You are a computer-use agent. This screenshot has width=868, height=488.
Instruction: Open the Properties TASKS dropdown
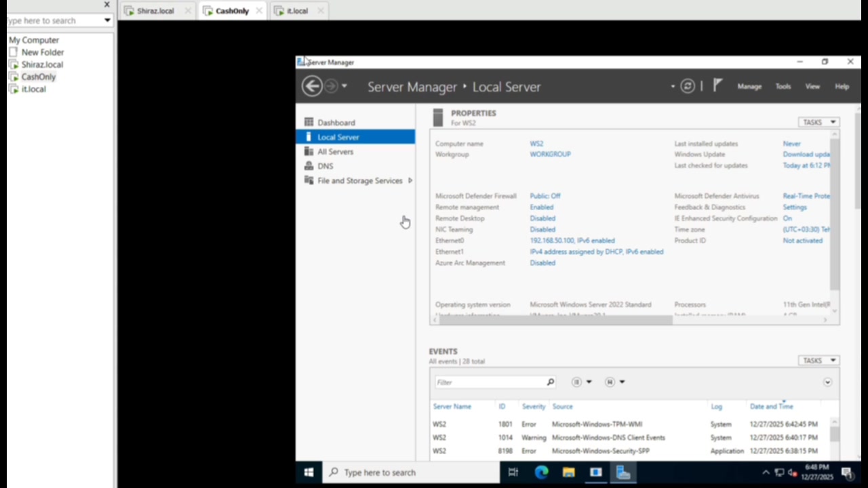818,122
